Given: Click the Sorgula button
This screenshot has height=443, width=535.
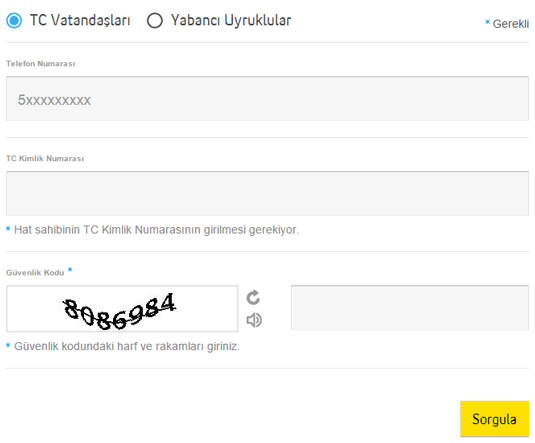Looking at the screenshot, I should click(x=494, y=419).
